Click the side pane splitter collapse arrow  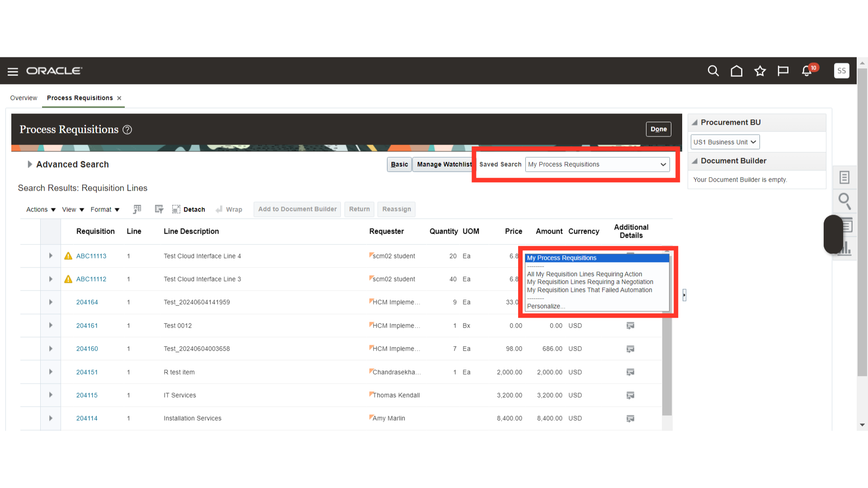click(x=684, y=295)
